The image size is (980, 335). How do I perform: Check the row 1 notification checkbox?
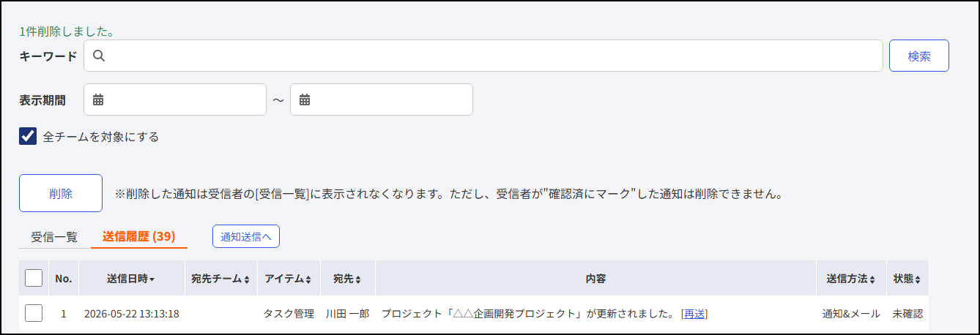tap(34, 313)
